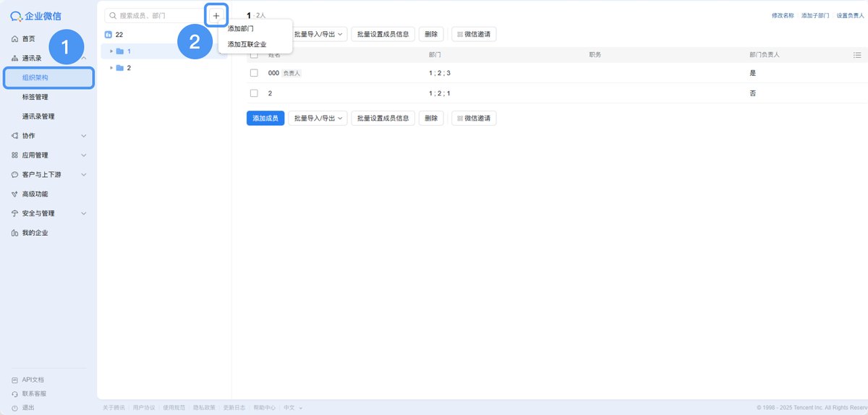This screenshot has height=415, width=868.
Task: Open 更新日志 footer link
Action: point(234,408)
